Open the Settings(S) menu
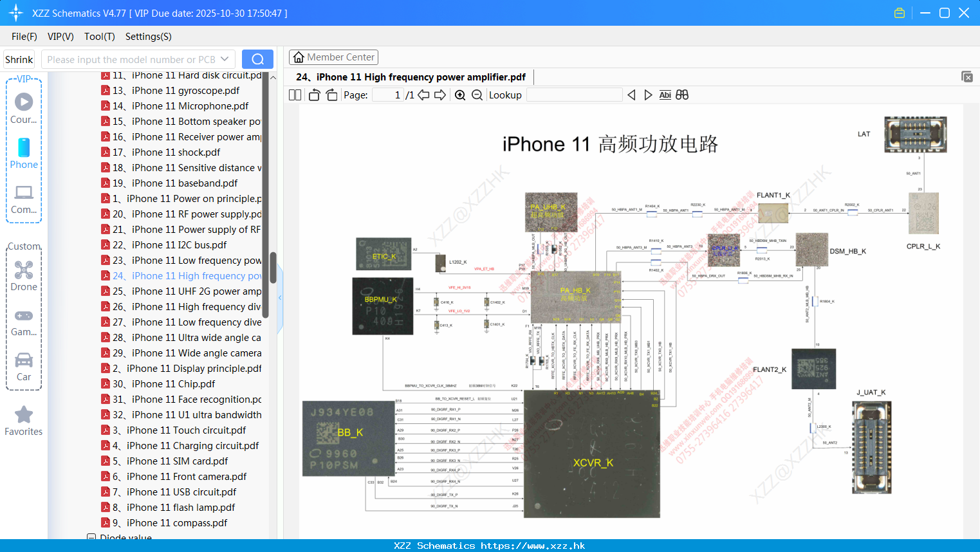Screen dimensions: 980x552 coord(149,37)
